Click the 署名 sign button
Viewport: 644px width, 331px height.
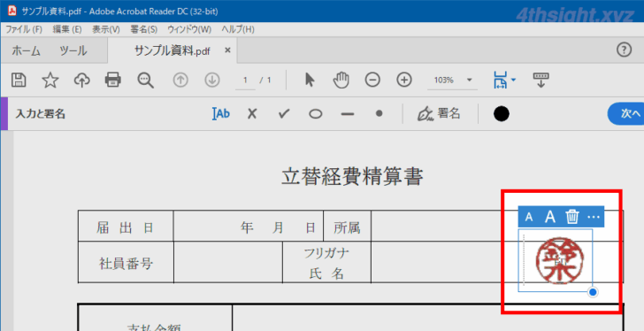[439, 114]
